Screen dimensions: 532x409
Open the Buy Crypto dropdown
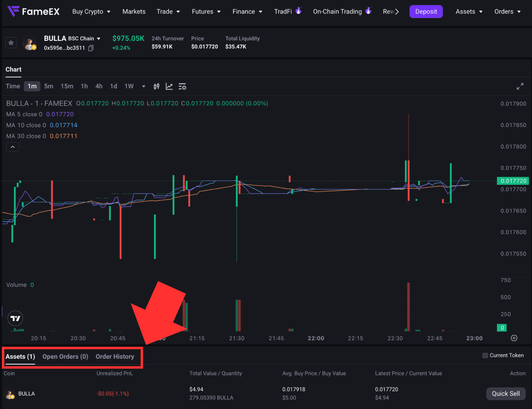(x=91, y=11)
